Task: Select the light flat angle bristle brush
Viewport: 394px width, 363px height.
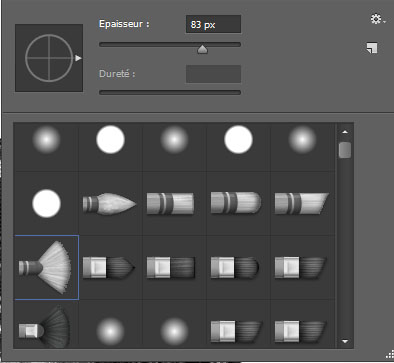Action: click(x=302, y=203)
